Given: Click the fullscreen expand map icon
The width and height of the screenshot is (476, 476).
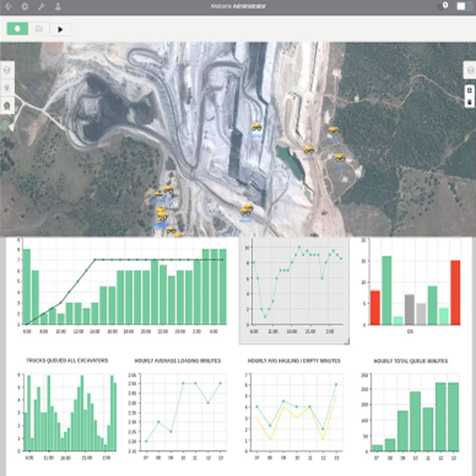Looking at the screenshot, I should (x=469, y=90).
